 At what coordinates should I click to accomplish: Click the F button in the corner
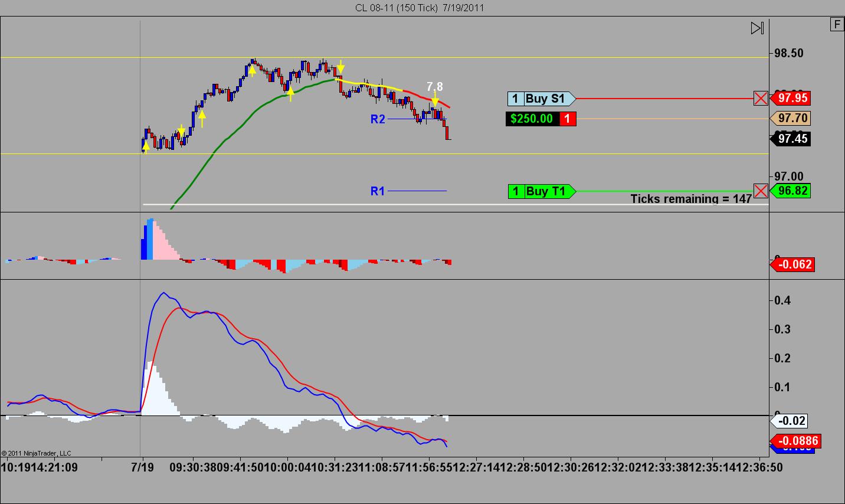[x=837, y=24]
